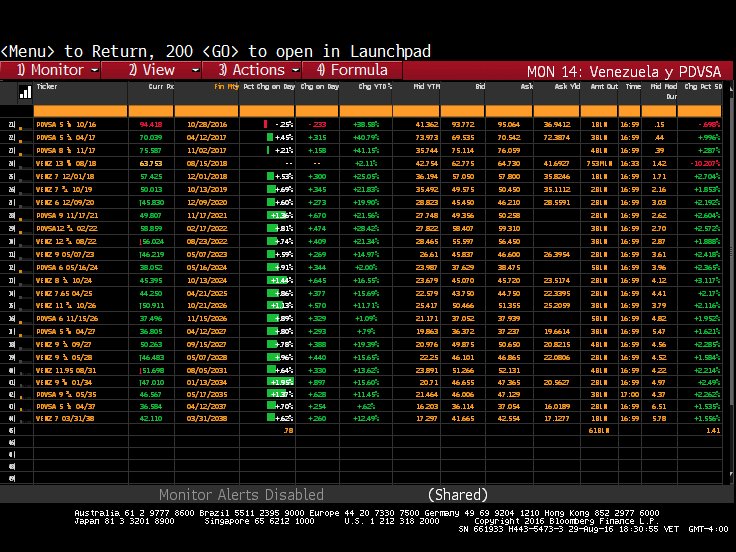Click the orange filter field under Fin Mty
Image resolution: width=736 pixels, height=552 pixels.
(207, 111)
